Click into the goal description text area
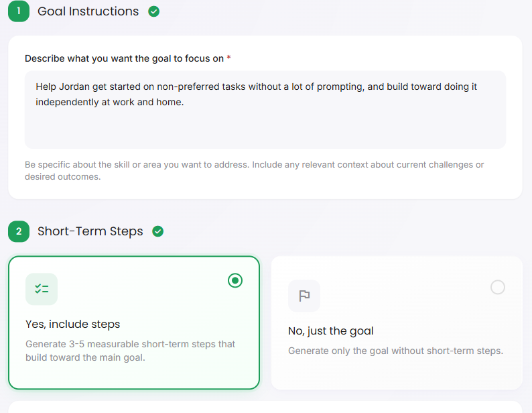532x413 pixels. tap(265, 110)
